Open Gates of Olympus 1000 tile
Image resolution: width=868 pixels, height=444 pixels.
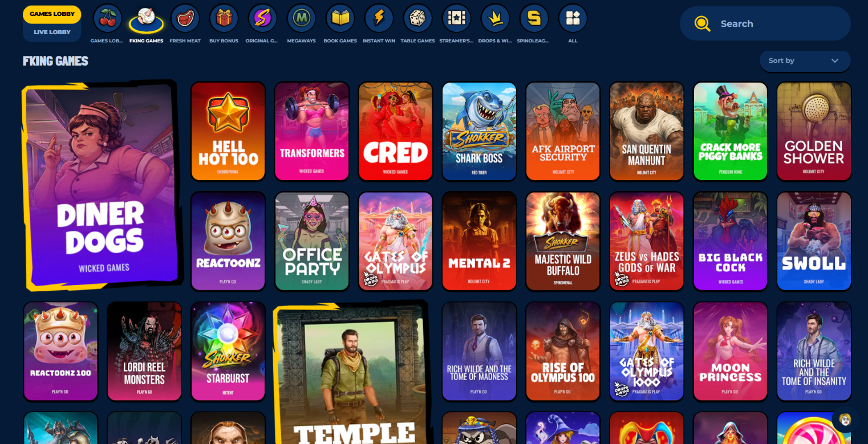647,351
